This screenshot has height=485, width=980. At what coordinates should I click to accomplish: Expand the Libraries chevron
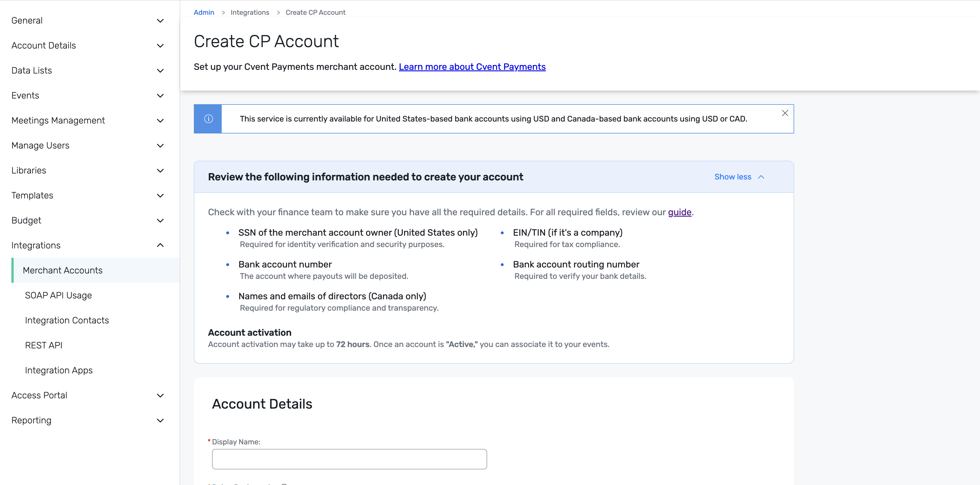[x=160, y=171]
